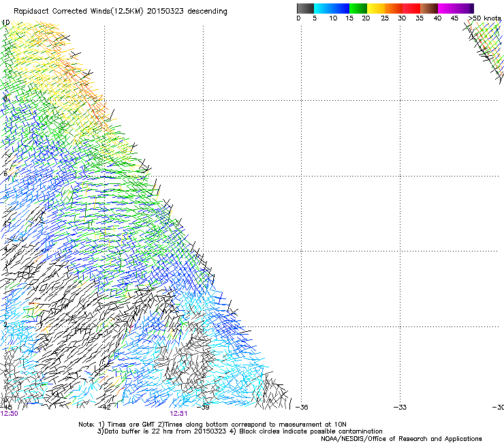Viewport: 504px width, 443px height.
Task: Click the '-39' longitude axis label
Action: coord(204,408)
